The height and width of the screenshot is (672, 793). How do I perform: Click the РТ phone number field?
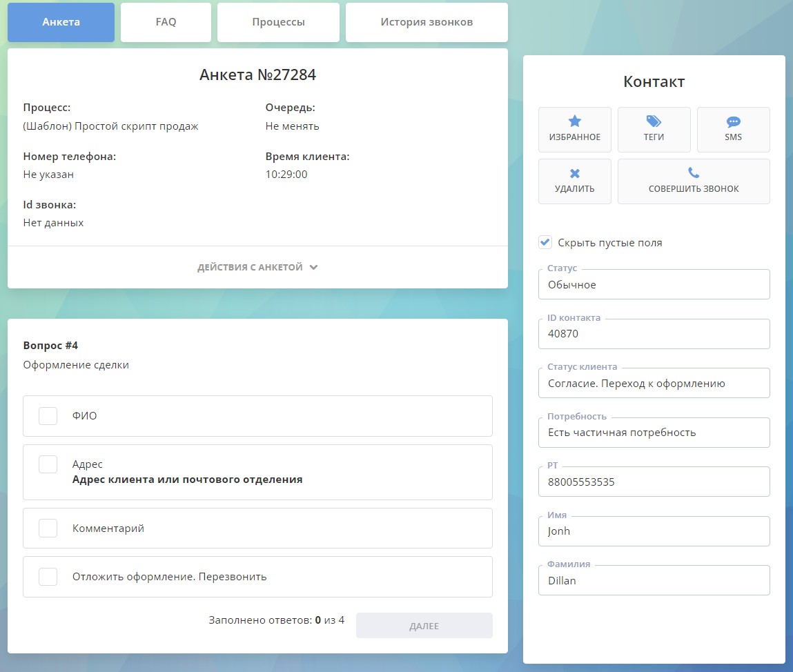(654, 482)
